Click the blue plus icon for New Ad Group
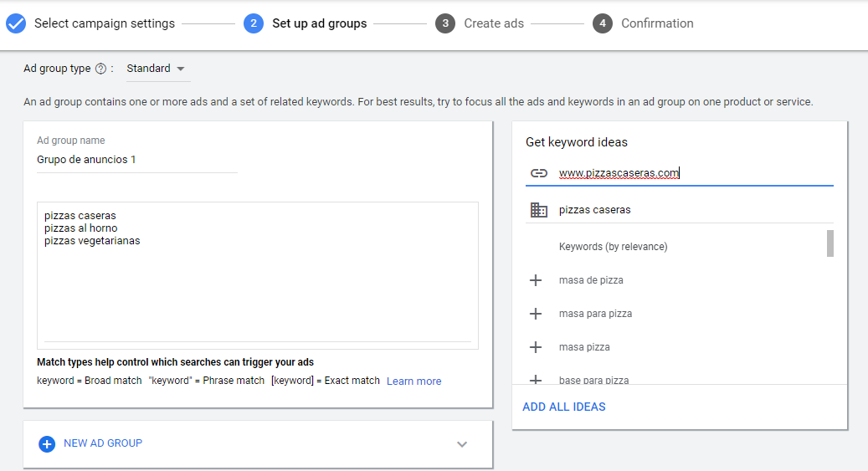Image resolution: width=868 pixels, height=471 pixels. tap(47, 443)
